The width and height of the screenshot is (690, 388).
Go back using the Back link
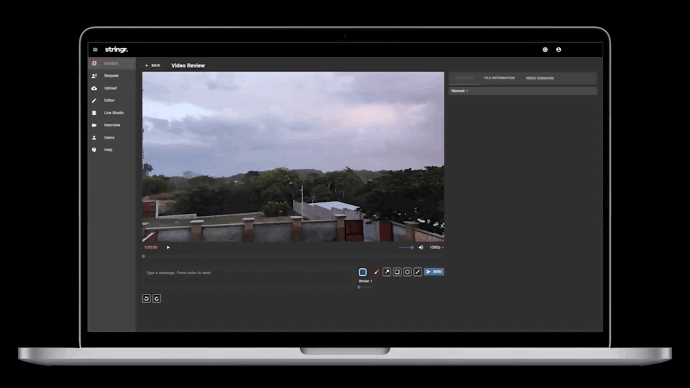153,66
